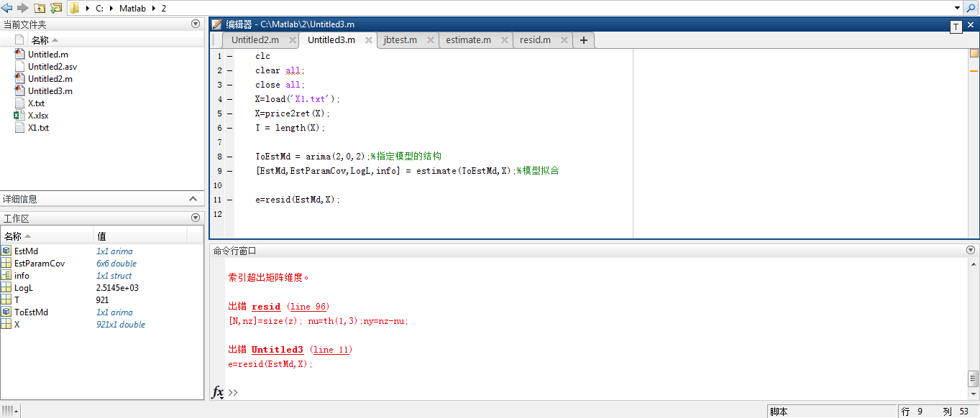This screenshot has height=418, width=980.
Task: Select X.xlsx in the file list
Action: [x=38, y=116]
